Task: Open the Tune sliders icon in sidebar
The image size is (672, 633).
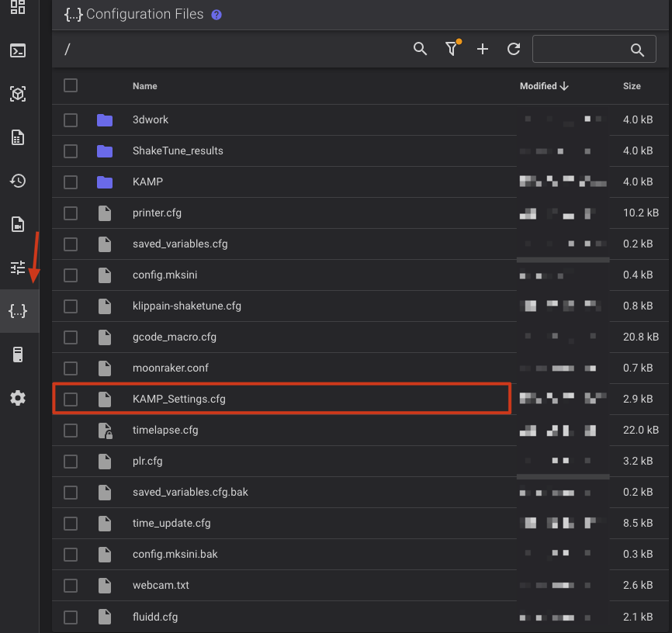Action: pos(18,268)
